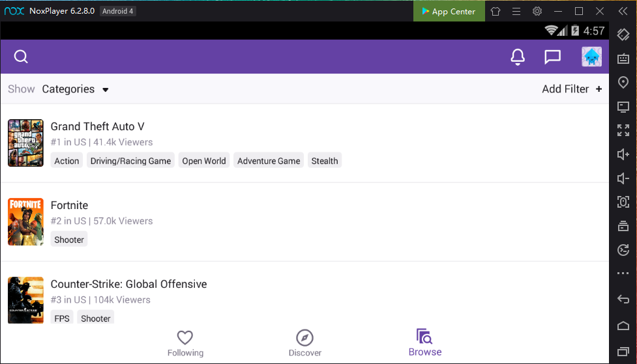Screen dimensions: 637x364
Task: Expand more sidebar tools (three dots)
Action: pos(623,273)
